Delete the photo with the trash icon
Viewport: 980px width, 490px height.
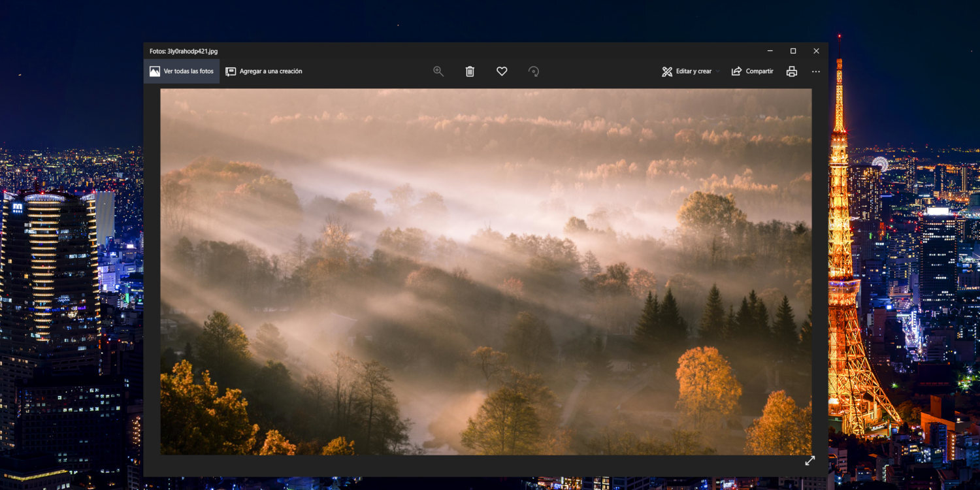[470, 71]
